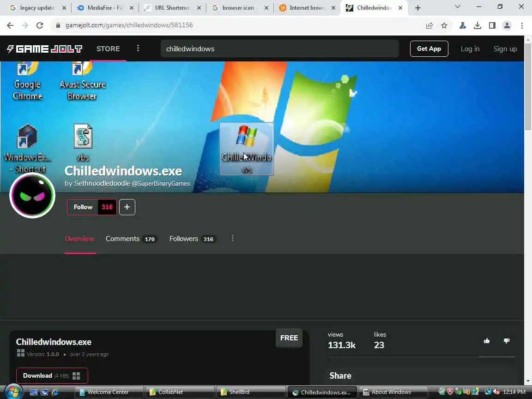Click the FREE price tag

coord(289,338)
